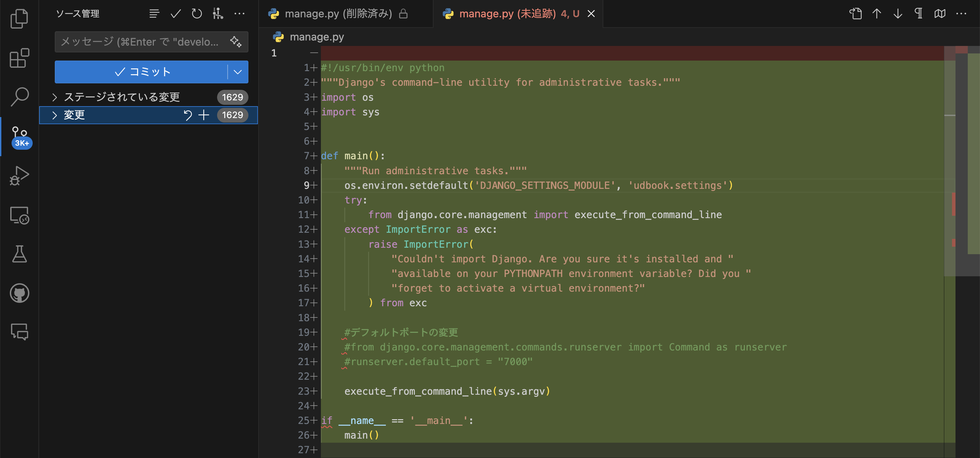
Task: Click the コミット button
Action: (142, 72)
